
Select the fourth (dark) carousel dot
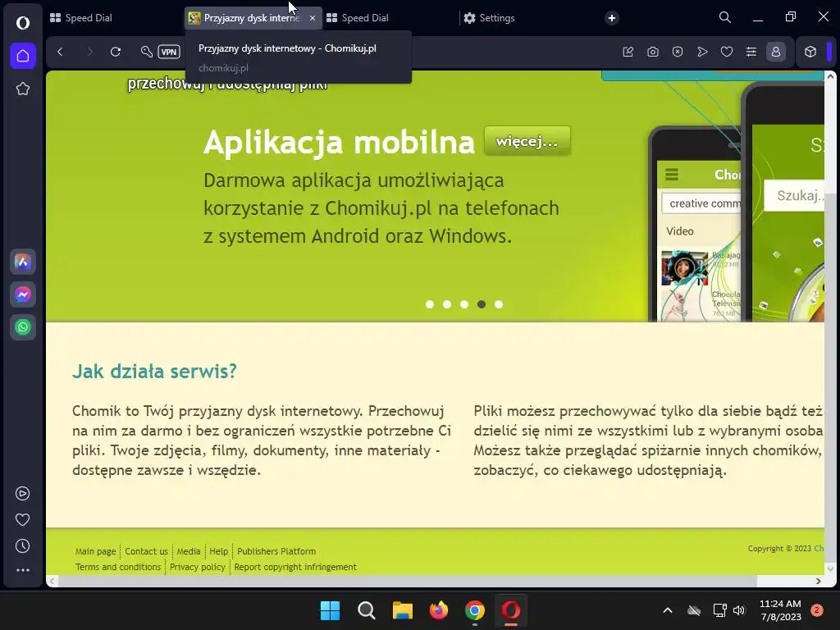[481, 304]
